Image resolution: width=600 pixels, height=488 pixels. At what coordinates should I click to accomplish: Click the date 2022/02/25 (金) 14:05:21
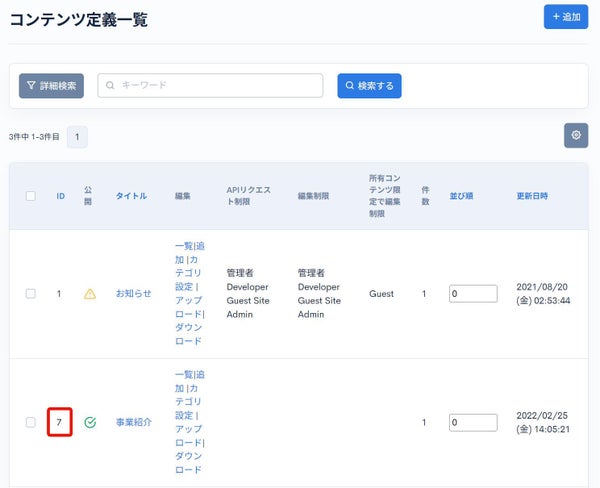coord(543,422)
